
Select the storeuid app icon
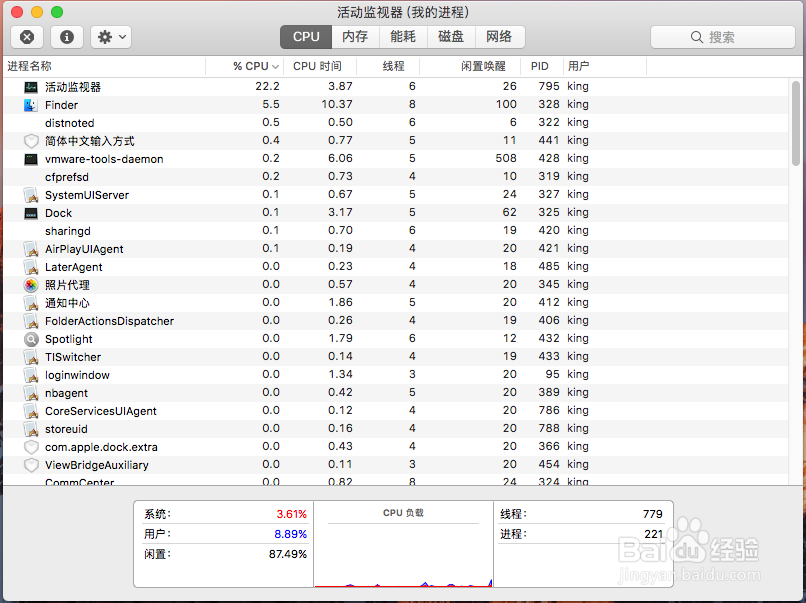pos(31,429)
